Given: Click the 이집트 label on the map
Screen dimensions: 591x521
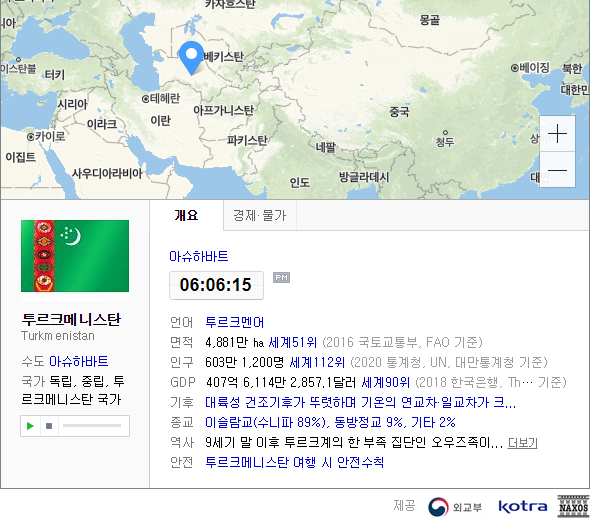Looking at the screenshot, I should [21, 156].
